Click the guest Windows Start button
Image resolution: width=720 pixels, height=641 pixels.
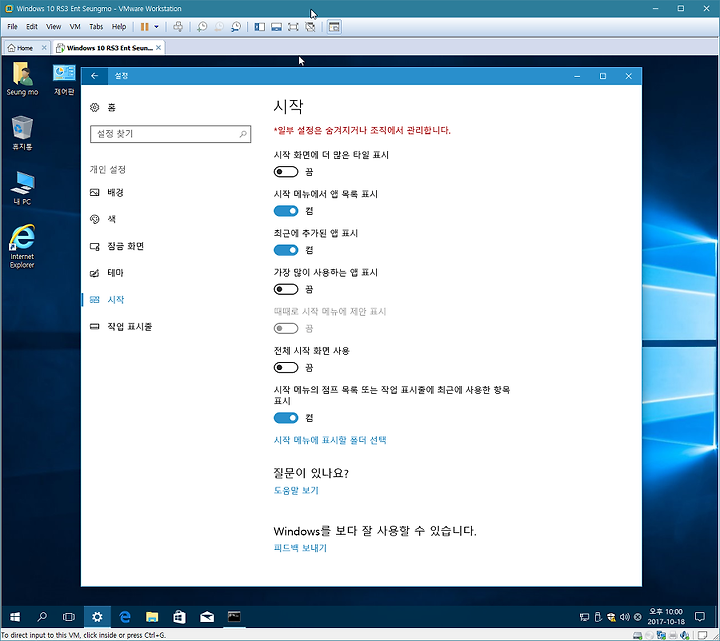coord(15,617)
